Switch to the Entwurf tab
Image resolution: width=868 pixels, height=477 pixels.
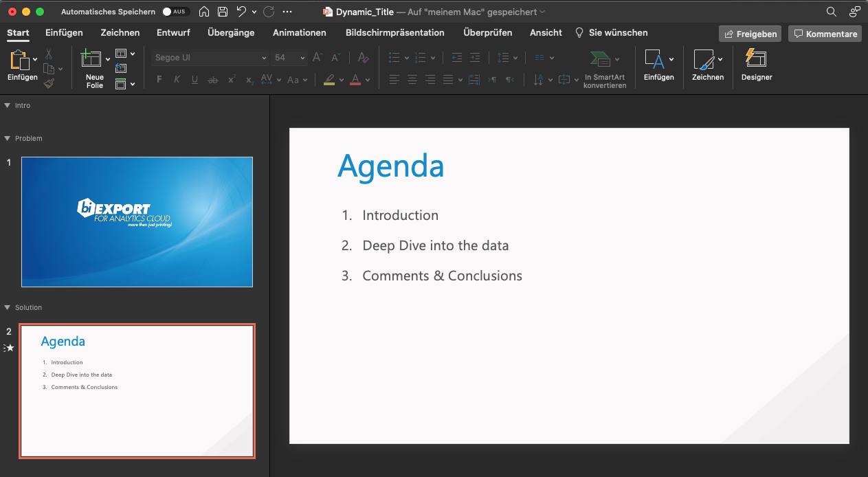pyautogui.click(x=173, y=32)
